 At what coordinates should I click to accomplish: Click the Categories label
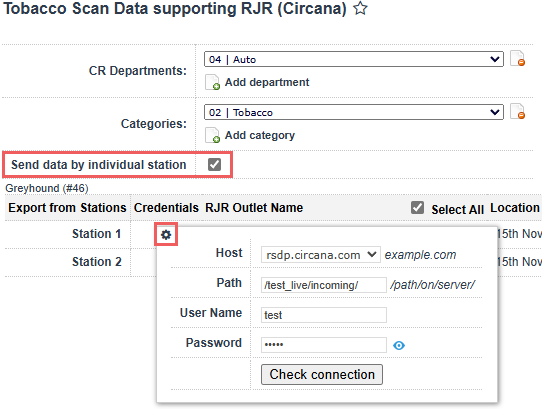click(x=153, y=124)
